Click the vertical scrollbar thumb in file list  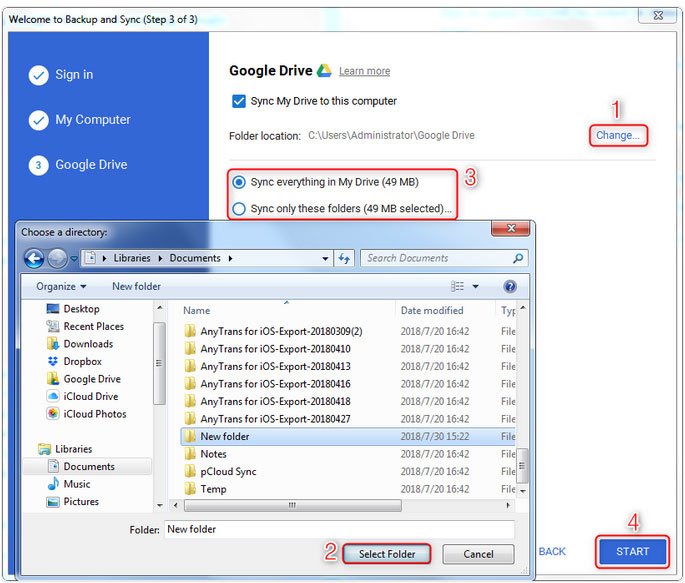point(522,465)
